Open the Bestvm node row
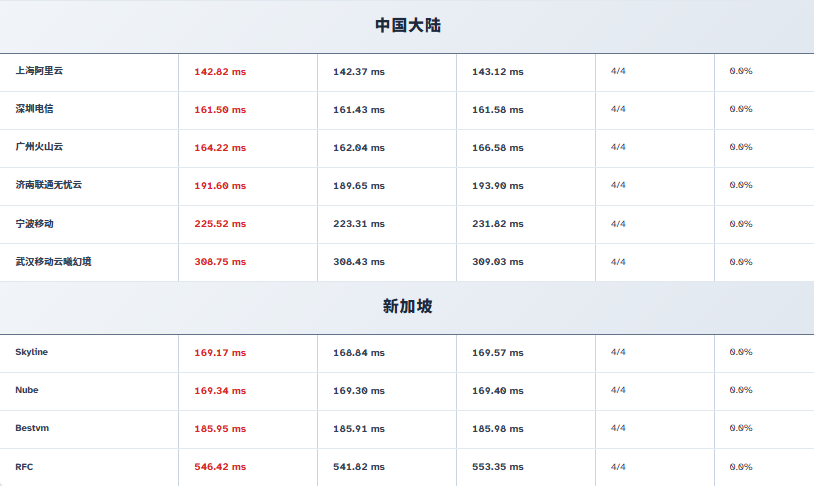Viewport: 814px width, 486px height. 32,428
